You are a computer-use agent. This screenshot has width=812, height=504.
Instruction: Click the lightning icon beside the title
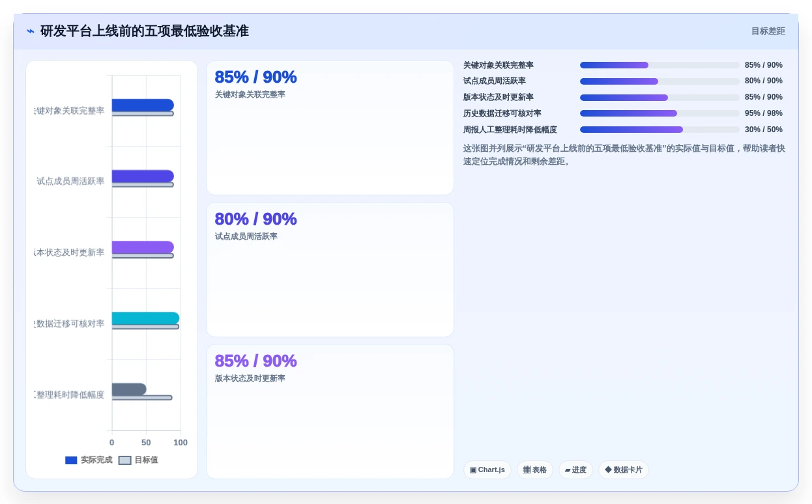pyautogui.click(x=31, y=31)
